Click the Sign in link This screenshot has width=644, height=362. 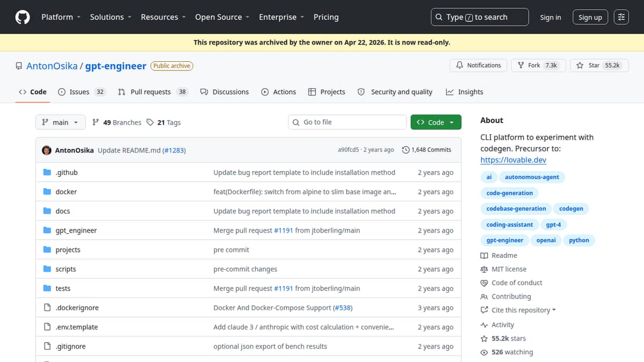click(x=551, y=17)
